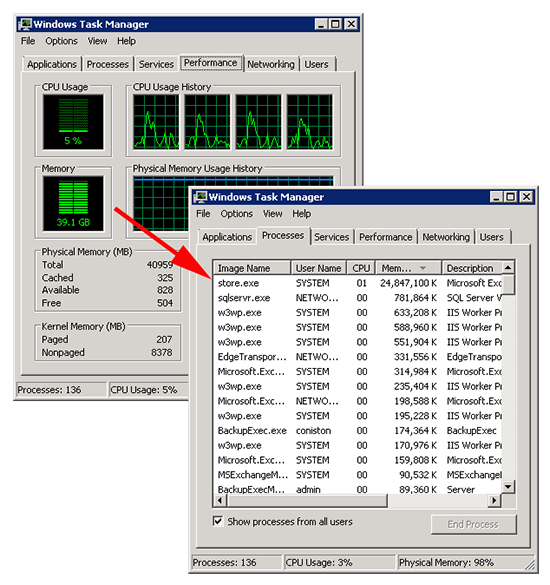The width and height of the screenshot is (550, 585).
Task: Select the store.exe process row
Action: [357, 283]
